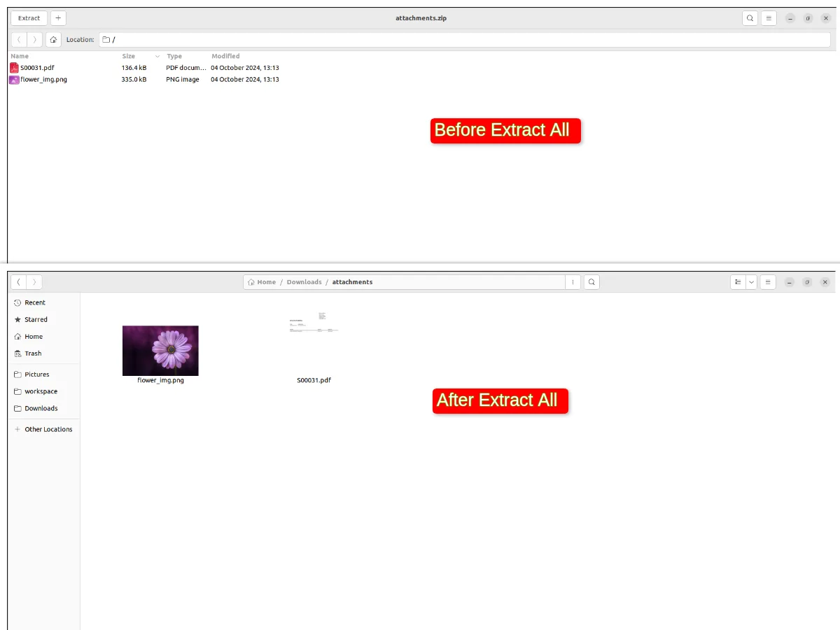Sort archive list by Size column

pyautogui.click(x=129, y=56)
